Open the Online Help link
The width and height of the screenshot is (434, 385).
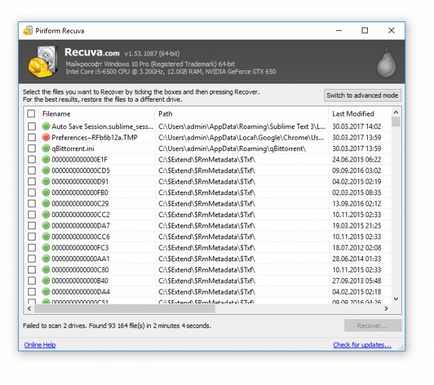(40, 345)
